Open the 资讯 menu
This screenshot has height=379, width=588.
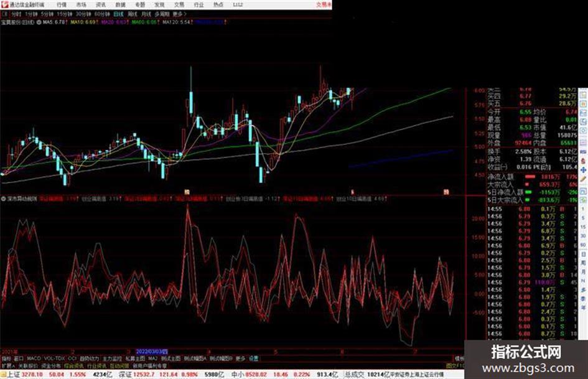pos(101,5)
